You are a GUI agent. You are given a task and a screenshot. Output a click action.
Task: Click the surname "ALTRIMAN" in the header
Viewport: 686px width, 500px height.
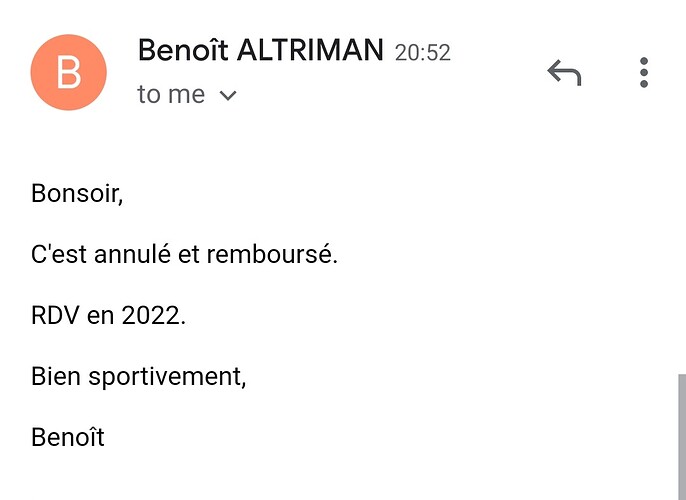coord(309,50)
